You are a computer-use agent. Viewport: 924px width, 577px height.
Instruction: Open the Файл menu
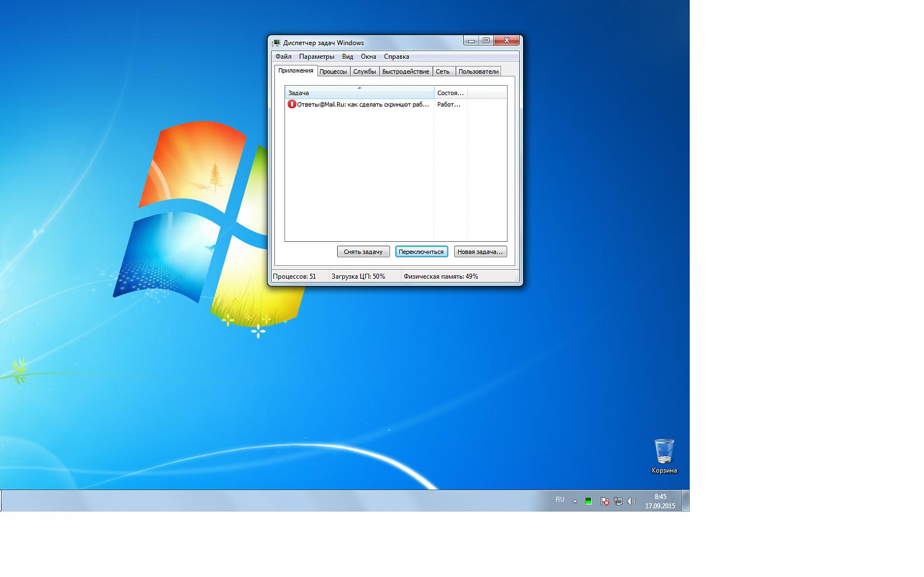[283, 57]
